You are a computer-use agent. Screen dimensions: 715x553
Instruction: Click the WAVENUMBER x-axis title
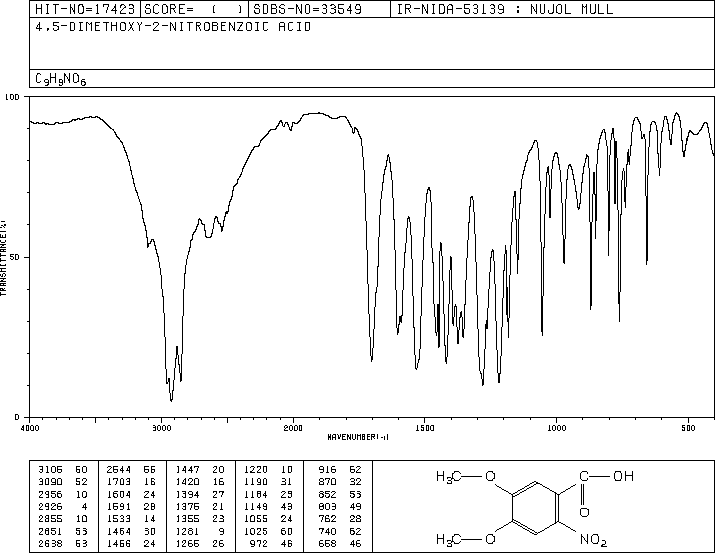pos(358,437)
